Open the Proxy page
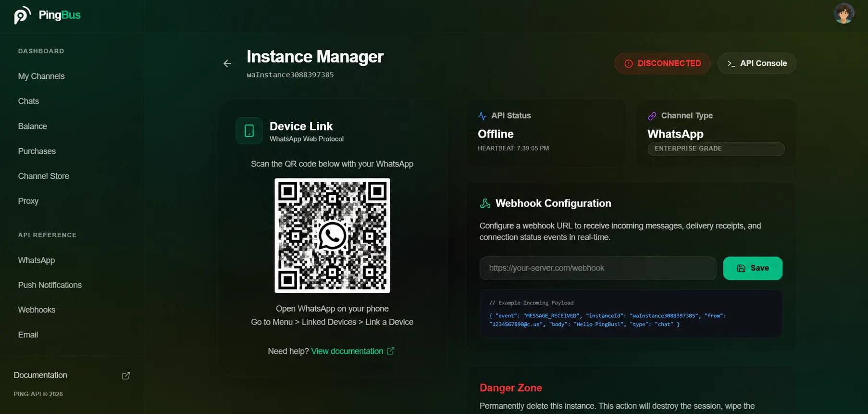Viewport: 868px width, 414px height. coord(28,201)
